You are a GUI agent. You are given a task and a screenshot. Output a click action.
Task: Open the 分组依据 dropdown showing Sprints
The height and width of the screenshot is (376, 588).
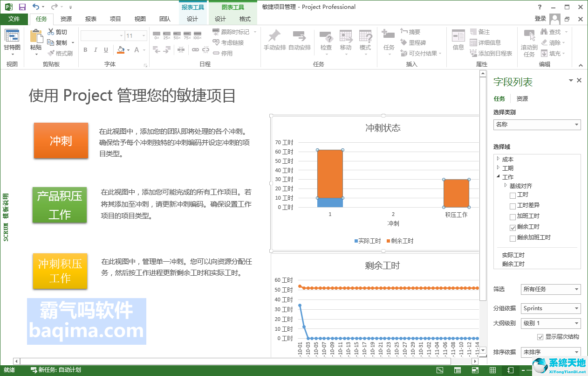551,308
